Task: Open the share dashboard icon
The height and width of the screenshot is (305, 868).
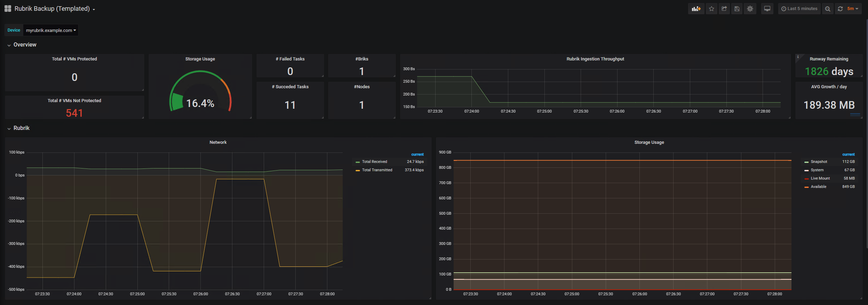Action: (724, 9)
